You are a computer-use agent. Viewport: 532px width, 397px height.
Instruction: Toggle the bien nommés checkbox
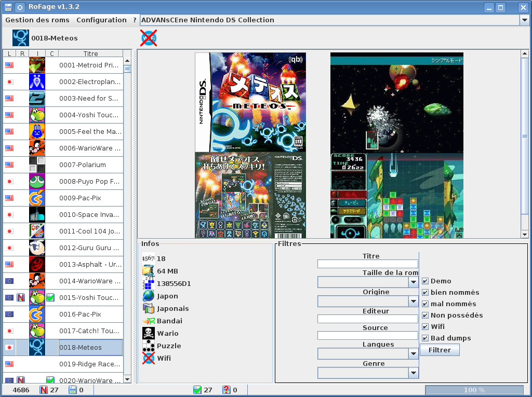click(425, 293)
